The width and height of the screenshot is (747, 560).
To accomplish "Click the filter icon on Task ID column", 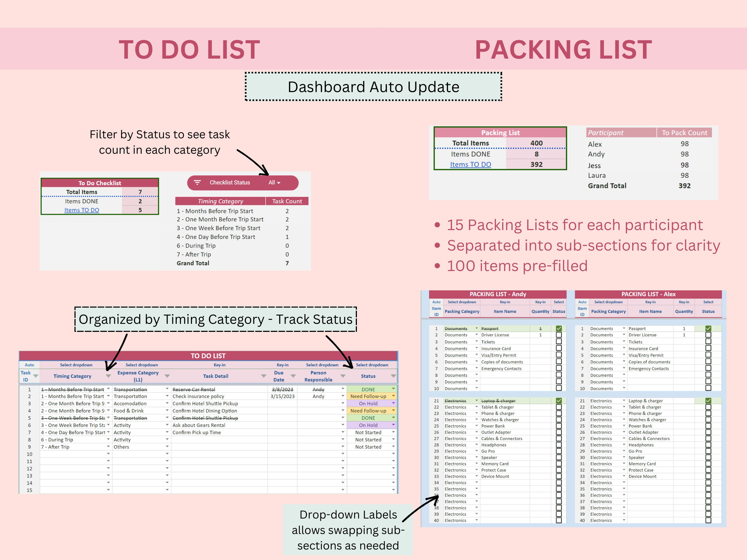I will click(x=35, y=376).
